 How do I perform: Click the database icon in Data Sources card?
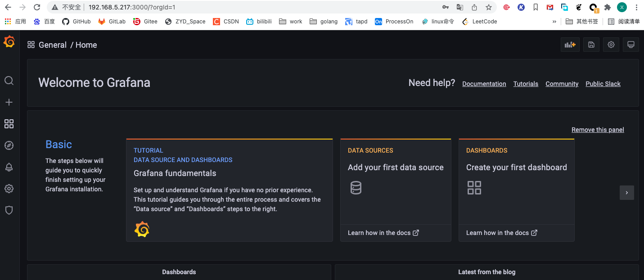[x=356, y=188]
